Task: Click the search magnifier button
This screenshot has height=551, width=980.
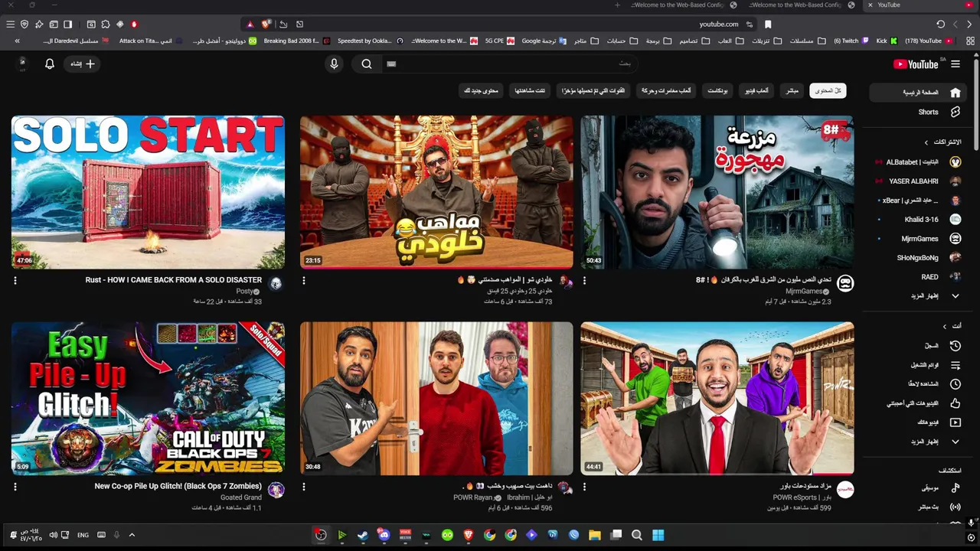Action: [367, 64]
